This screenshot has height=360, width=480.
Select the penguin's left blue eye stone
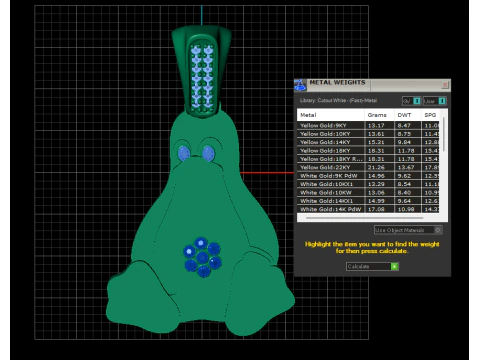[x=184, y=153]
